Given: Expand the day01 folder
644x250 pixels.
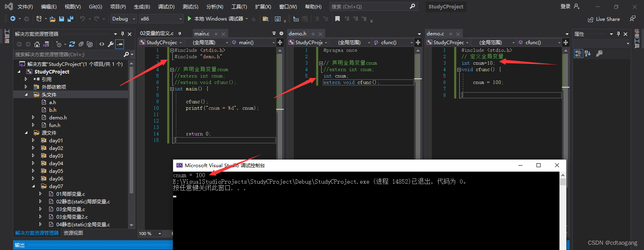Looking at the screenshot, I should (x=33, y=140).
